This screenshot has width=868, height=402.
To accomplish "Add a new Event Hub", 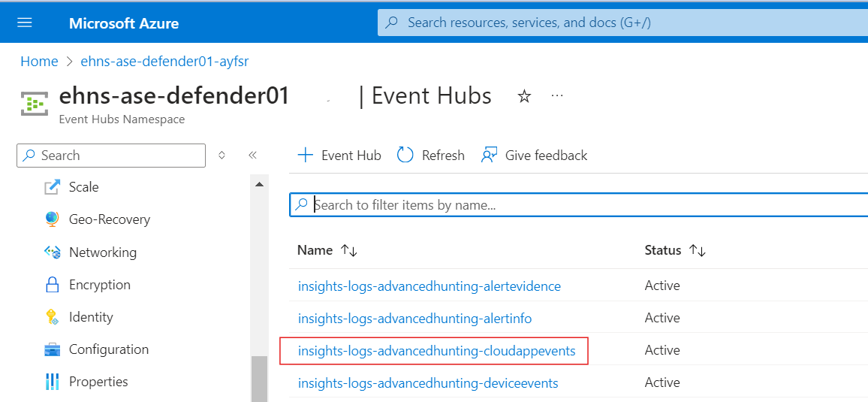I will [339, 156].
